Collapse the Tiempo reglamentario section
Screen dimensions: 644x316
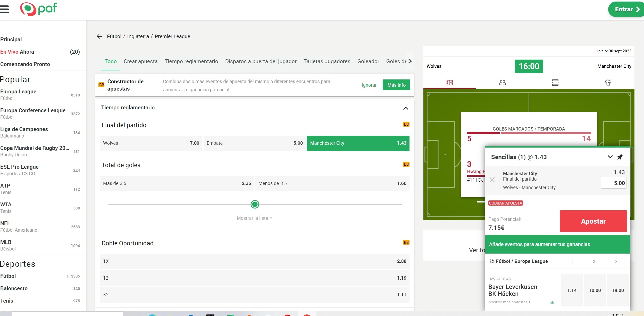[406, 108]
